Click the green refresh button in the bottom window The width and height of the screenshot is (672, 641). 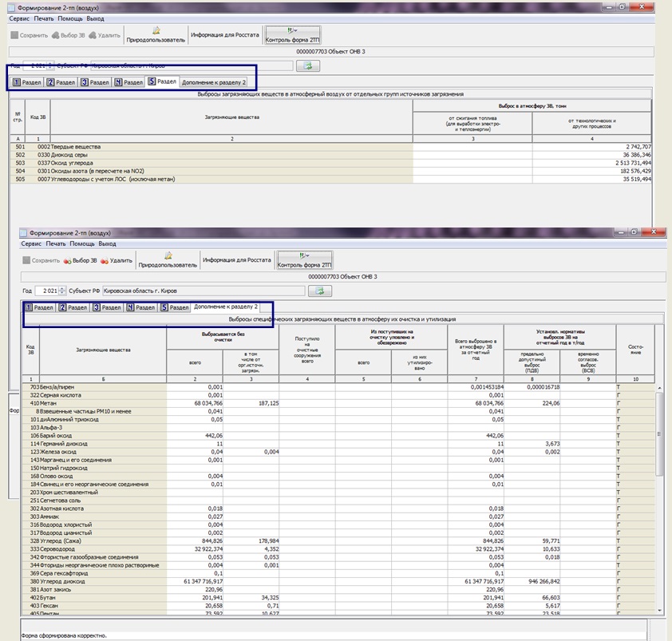click(320, 291)
